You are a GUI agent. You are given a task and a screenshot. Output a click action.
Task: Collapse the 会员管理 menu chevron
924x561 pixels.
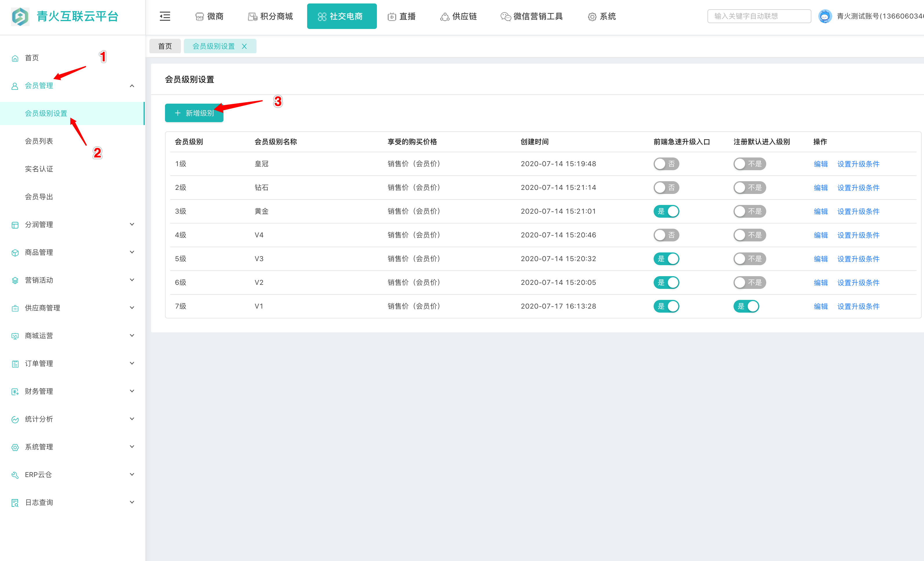point(132,86)
